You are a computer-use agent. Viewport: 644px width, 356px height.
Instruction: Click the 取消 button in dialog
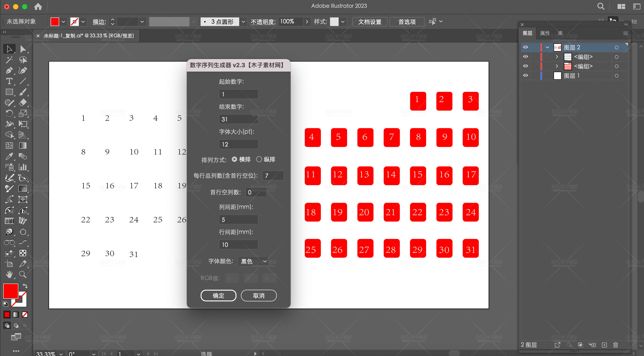258,296
